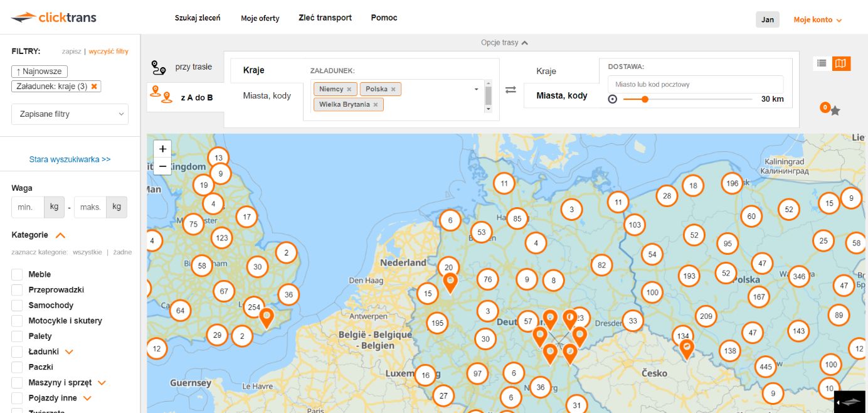Tick the Palety category checkbox
The height and width of the screenshot is (413, 868).
[x=17, y=336]
